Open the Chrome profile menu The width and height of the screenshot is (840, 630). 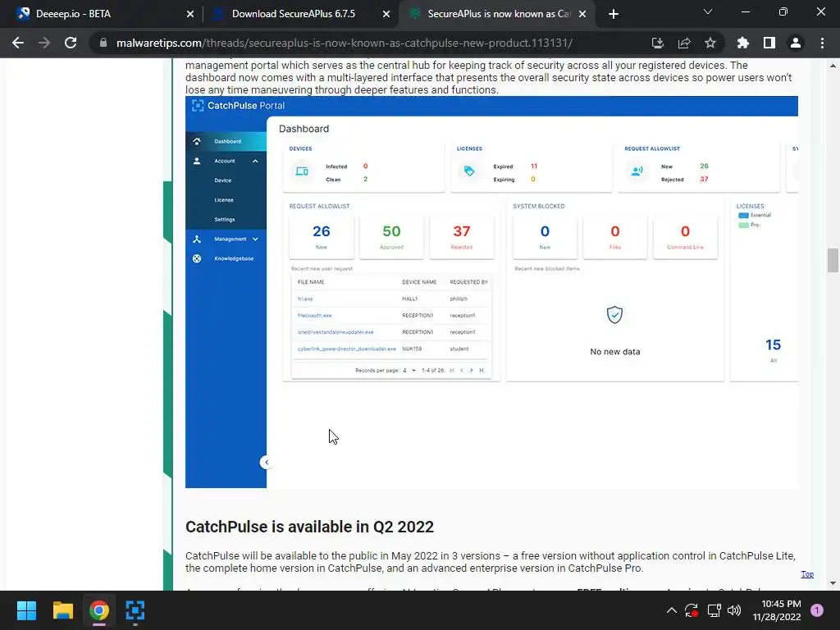(x=796, y=43)
